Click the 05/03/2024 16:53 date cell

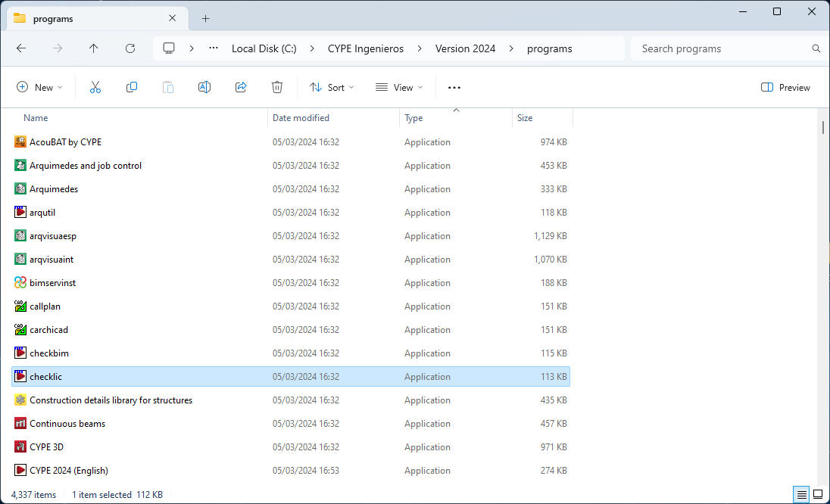coord(306,470)
